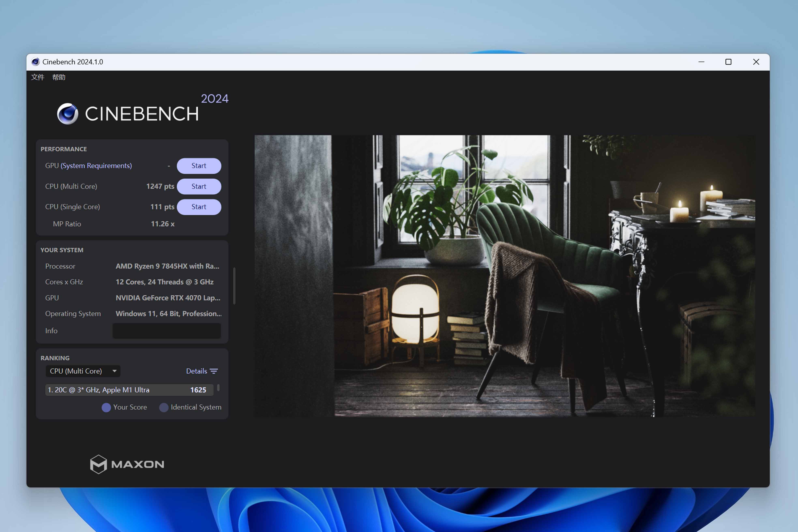
Task: Click the AMD Ryzen 9 7845HX processor text
Action: (x=167, y=266)
